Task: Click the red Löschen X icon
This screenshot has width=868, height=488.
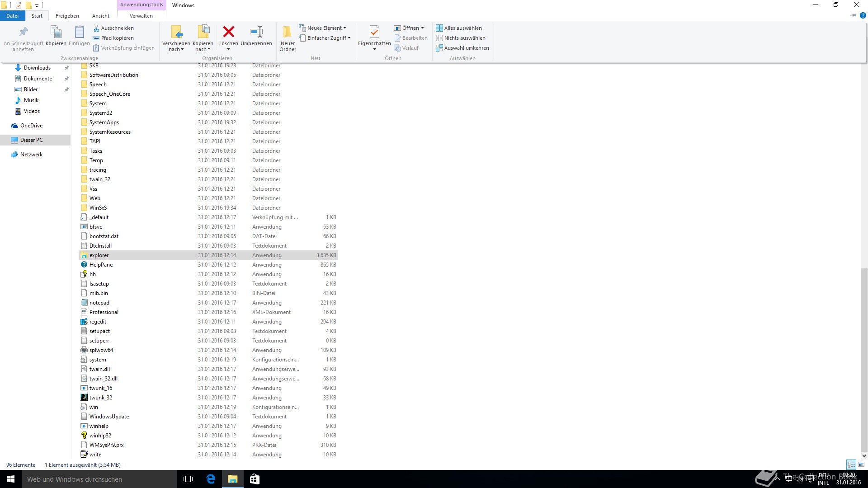Action: coord(229,32)
